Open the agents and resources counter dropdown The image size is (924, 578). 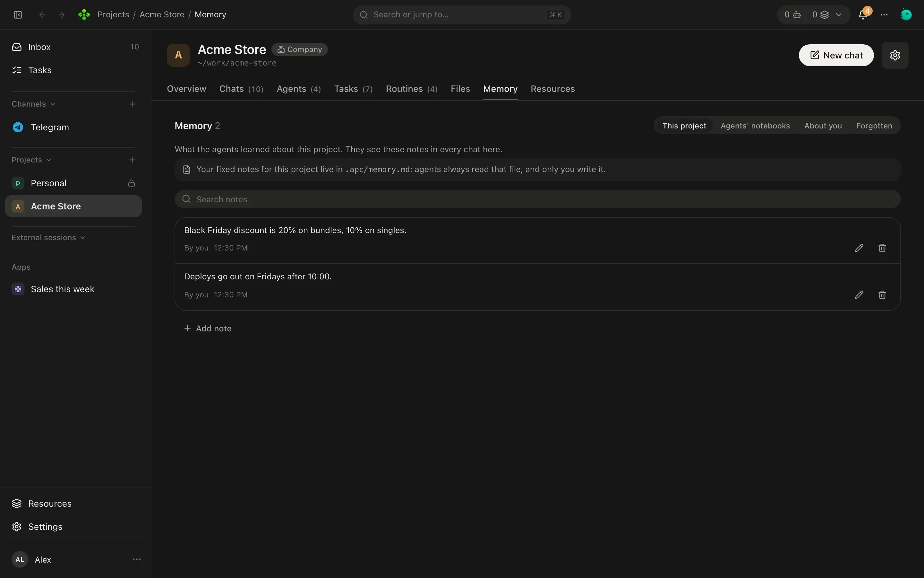pyautogui.click(x=814, y=14)
